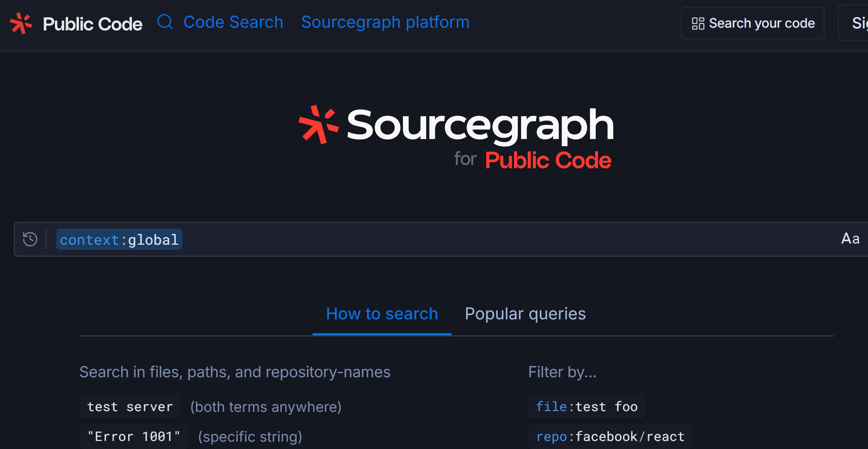Open search history via the clock icon

pyautogui.click(x=30, y=239)
